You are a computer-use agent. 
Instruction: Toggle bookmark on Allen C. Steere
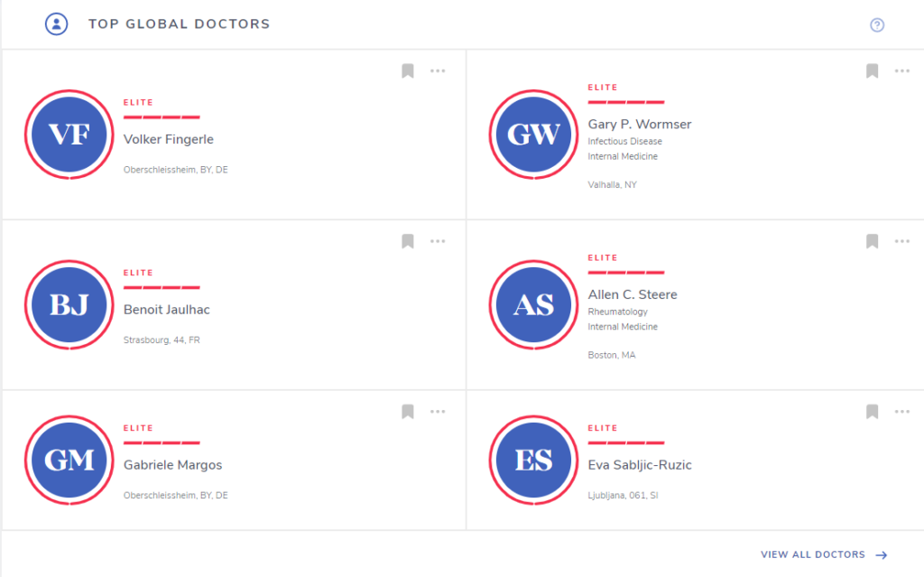(x=873, y=241)
